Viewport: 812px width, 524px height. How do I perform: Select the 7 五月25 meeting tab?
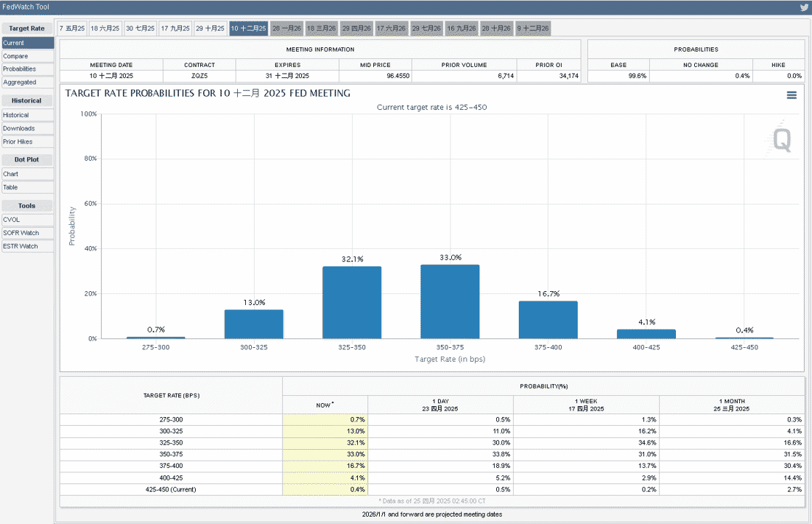[x=72, y=28]
